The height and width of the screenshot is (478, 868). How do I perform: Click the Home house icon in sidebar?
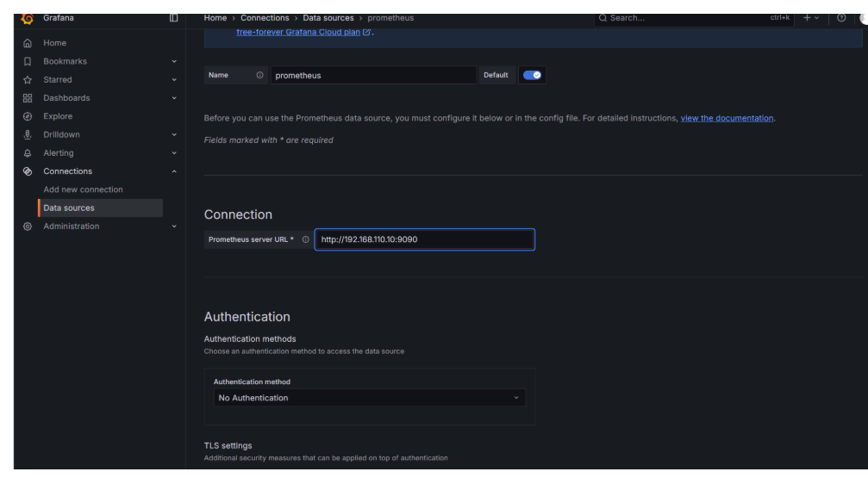(27, 43)
